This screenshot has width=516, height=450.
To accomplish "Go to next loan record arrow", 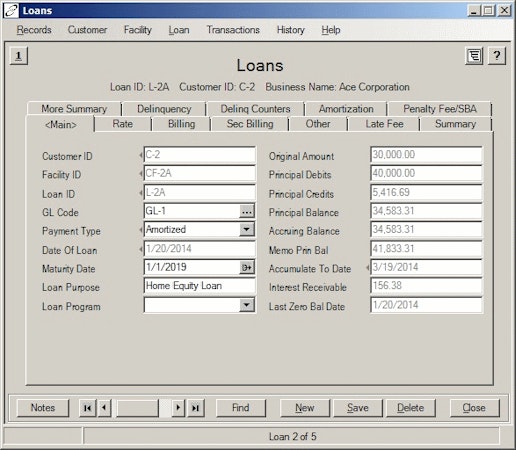I will pyautogui.click(x=178, y=408).
